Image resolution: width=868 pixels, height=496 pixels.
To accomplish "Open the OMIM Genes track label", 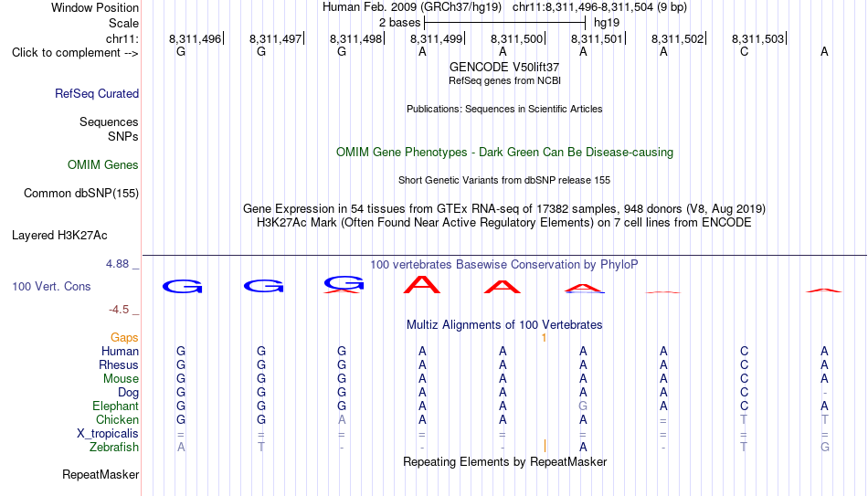I will point(102,165).
